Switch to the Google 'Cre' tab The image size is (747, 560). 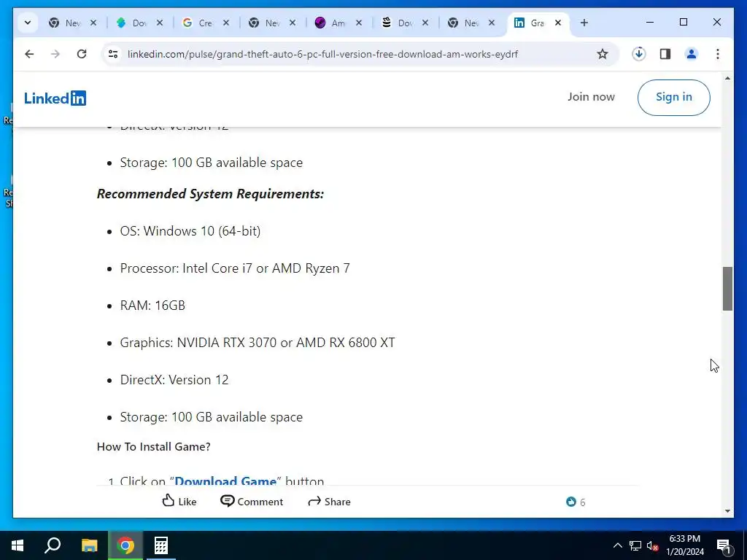tap(205, 23)
